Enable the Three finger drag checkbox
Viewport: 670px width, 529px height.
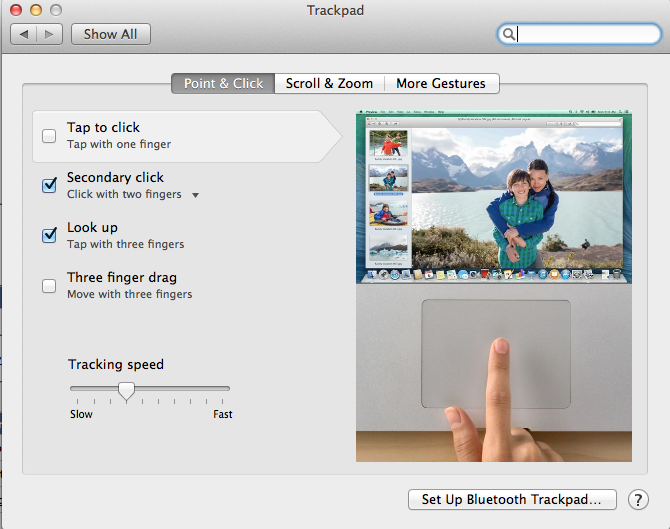[x=49, y=285]
